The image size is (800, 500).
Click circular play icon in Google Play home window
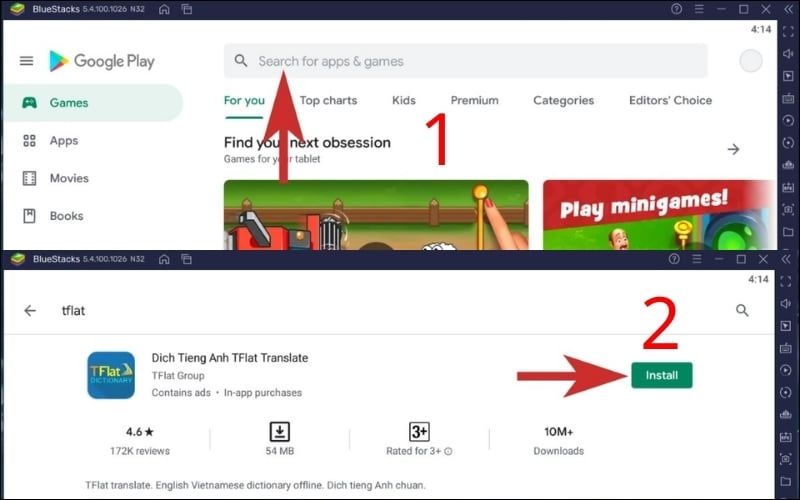point(788,120)
